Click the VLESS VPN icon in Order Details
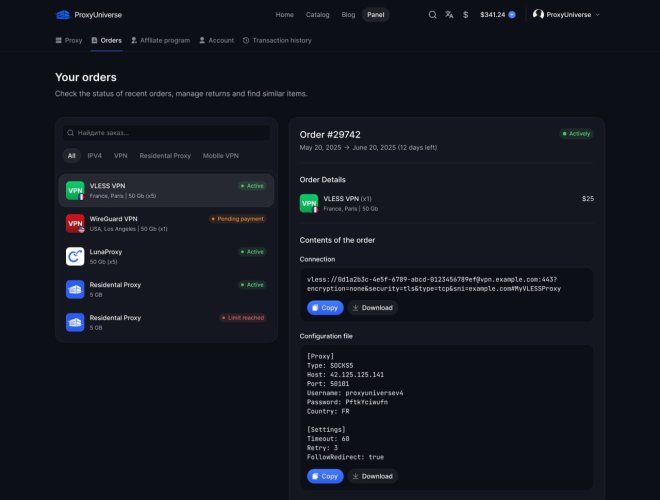 [x=309, y=203]
